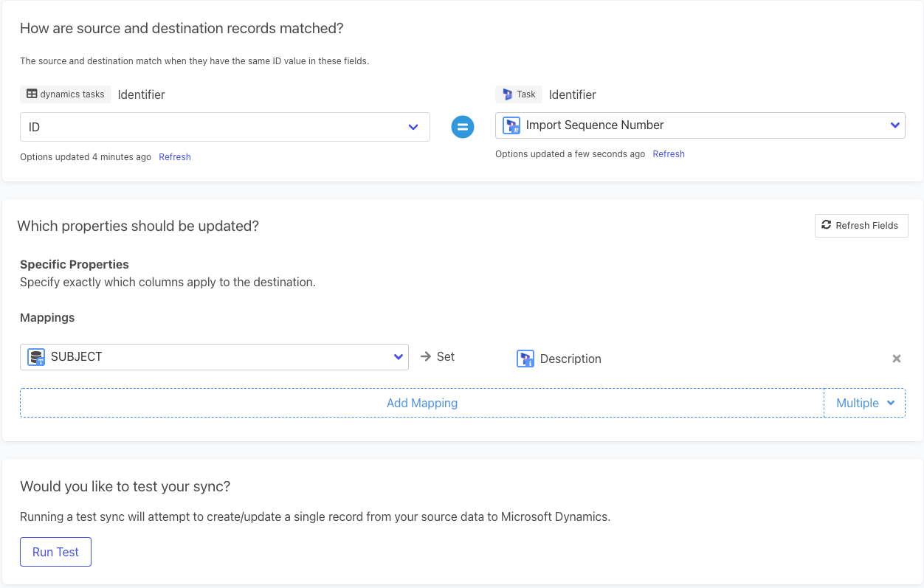Screen dimensions: 924x588
Task: Click the Set mapping type label
Action: 446,357
